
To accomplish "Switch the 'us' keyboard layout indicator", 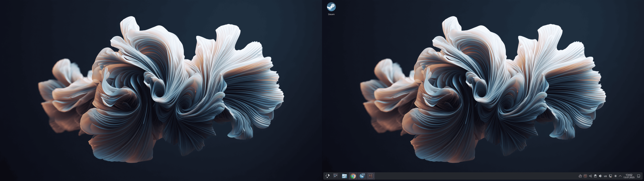I will (605, 176).
